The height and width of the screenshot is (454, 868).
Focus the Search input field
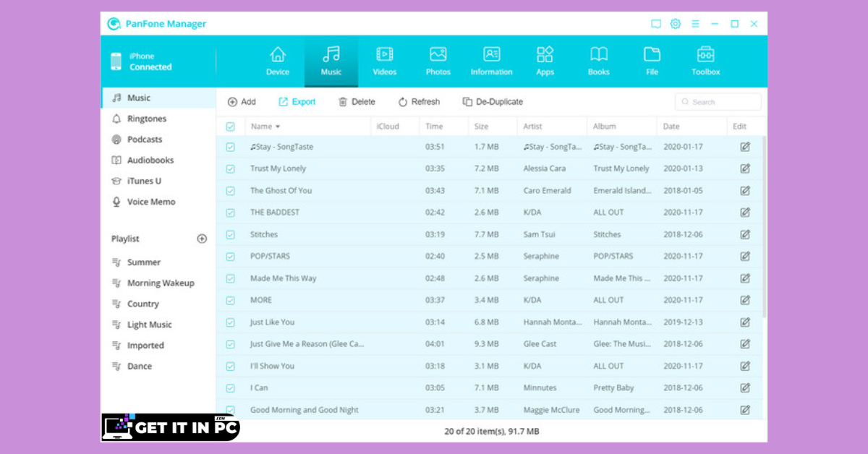coord(718,102)
